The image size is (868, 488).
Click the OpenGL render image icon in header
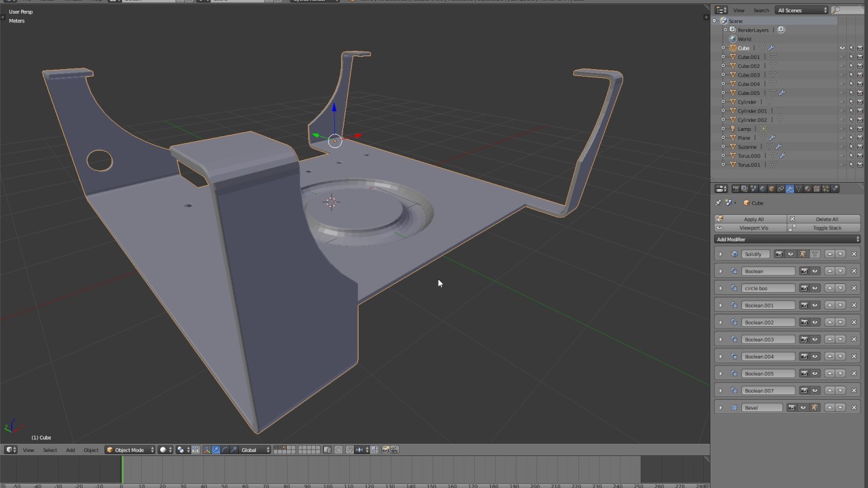pyautogui.click(x=385, y=450)
